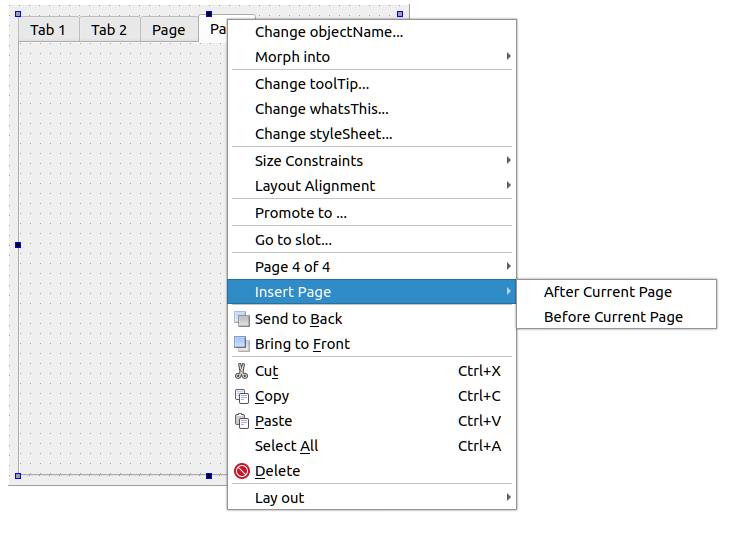Insert page Before Current Page
The width and height of the screenshot is (744, 536).
click(x=616, y=317)
